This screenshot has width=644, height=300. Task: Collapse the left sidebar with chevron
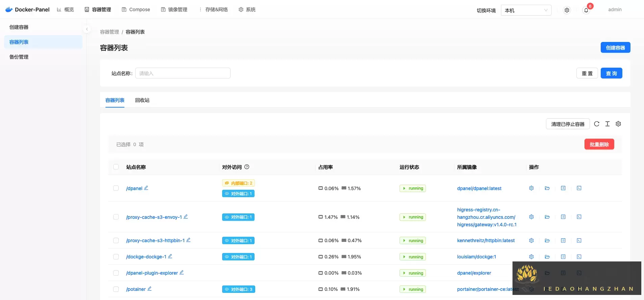(87, 29)
